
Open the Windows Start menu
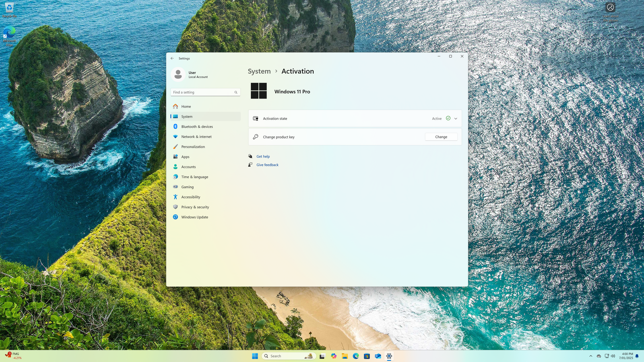(x=255, y=356)
